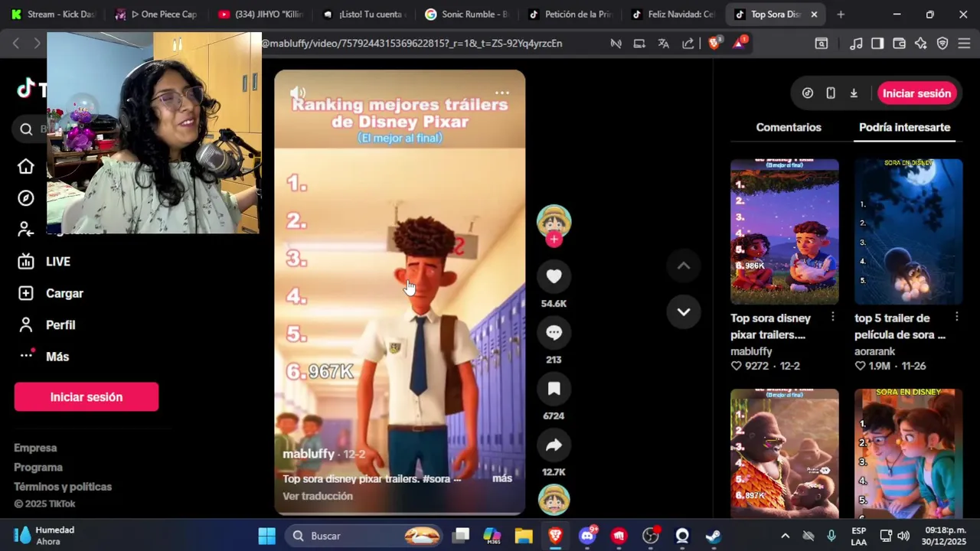
Task: Switch to the Feliz Navidad browser tab
Action: point(672,14)
